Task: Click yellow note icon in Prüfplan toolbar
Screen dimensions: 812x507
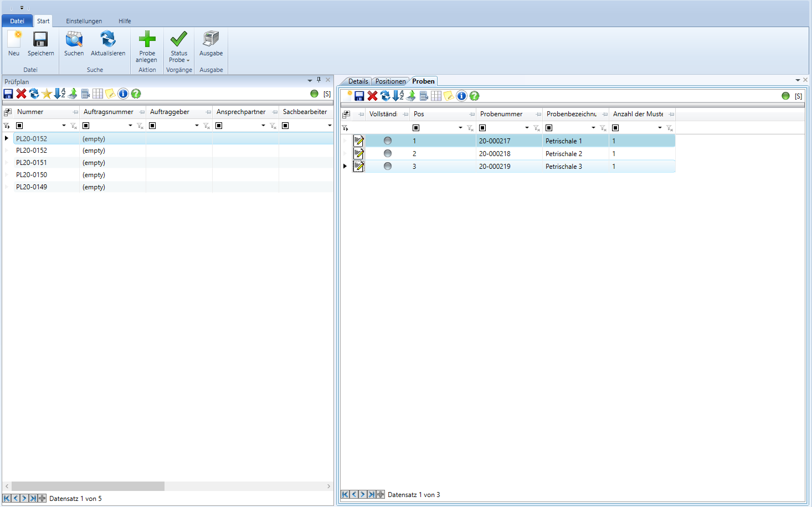Action: point(110,94)
